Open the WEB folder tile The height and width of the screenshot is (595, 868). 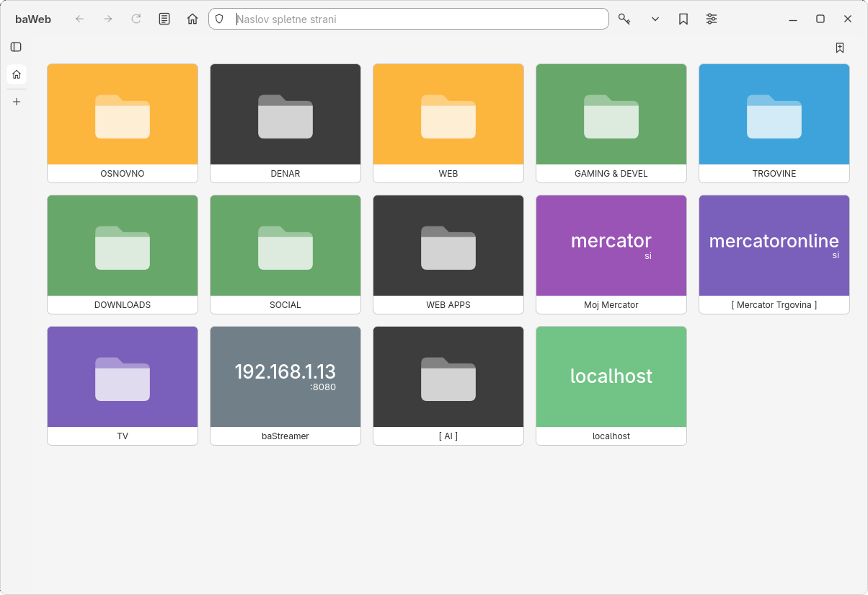448,123
